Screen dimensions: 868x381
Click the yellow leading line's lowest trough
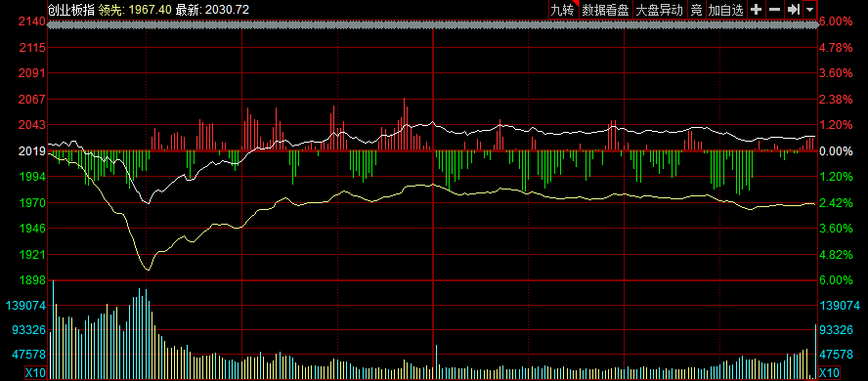[148, 270]
